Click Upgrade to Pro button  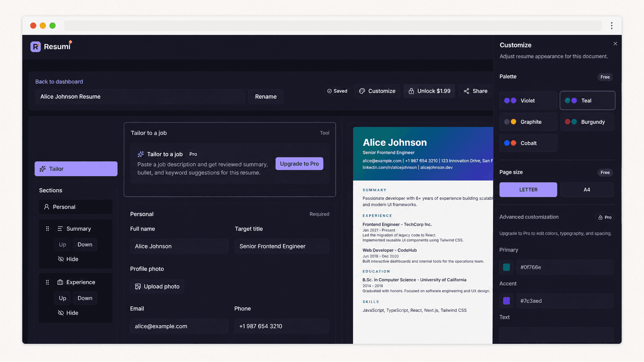click(x=299, y=163)
